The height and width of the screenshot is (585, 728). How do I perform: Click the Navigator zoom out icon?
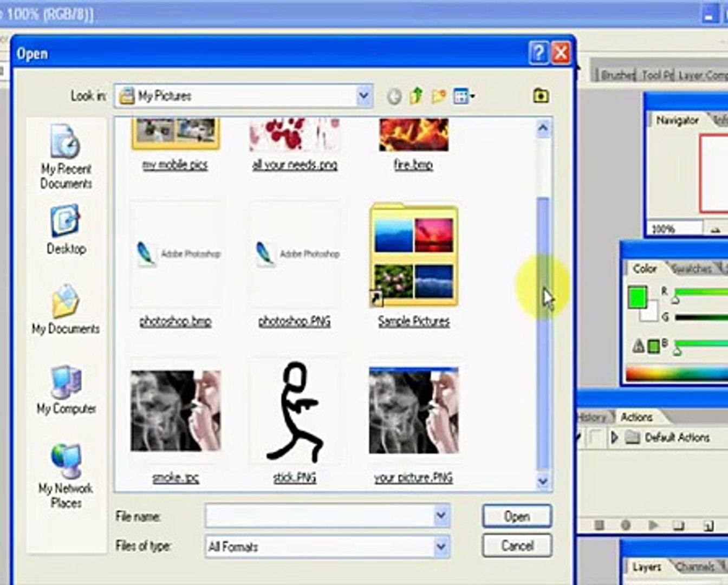click(x=716, y=230)
